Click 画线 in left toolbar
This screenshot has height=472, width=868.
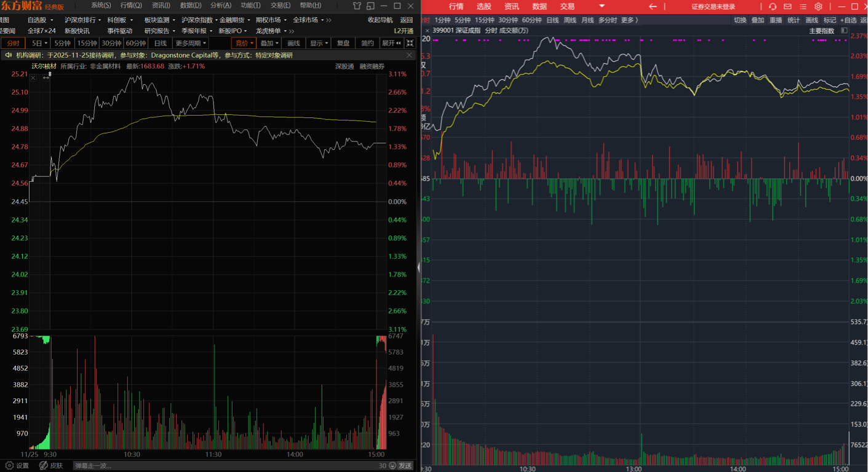293,43
